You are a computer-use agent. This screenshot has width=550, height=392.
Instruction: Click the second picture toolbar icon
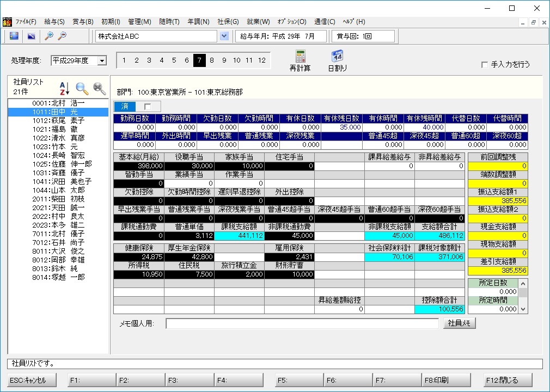pyautogui.click(x=32, y=36)
